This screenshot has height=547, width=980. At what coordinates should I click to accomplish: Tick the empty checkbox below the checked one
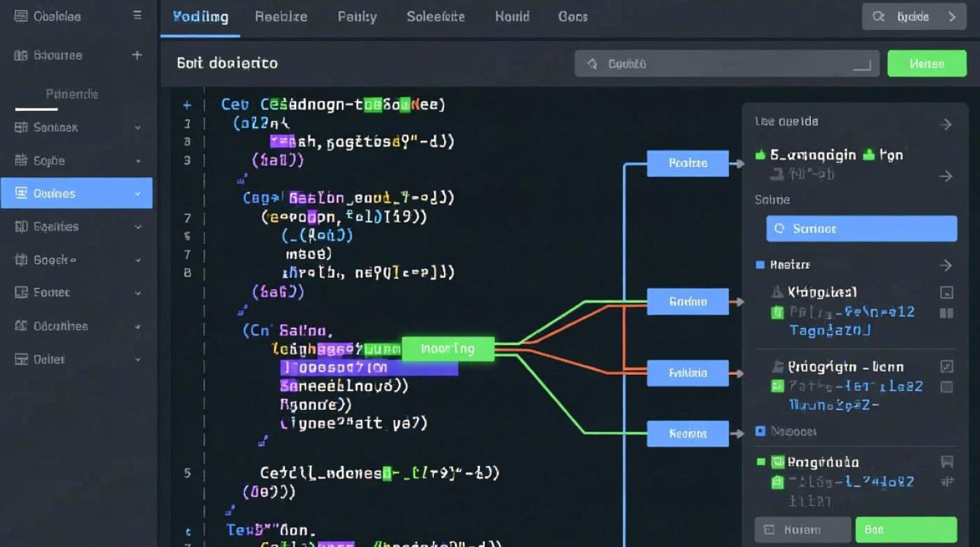(946, 387)
